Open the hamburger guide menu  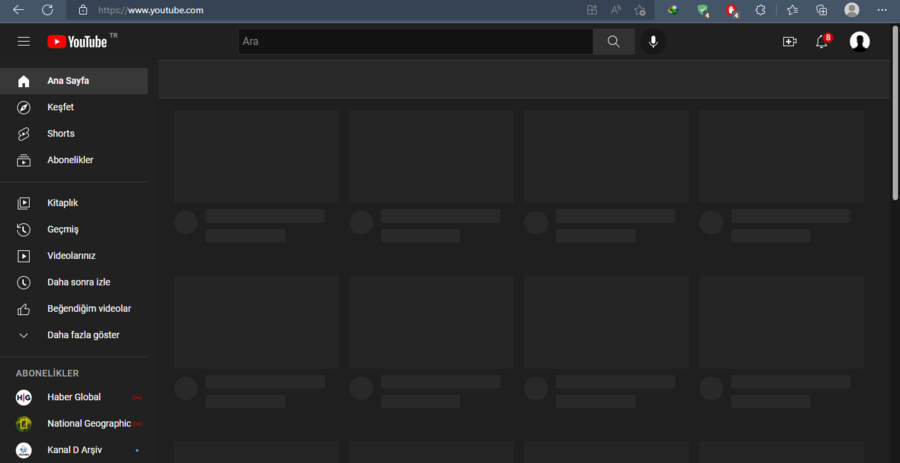click(x=24, y=41)
